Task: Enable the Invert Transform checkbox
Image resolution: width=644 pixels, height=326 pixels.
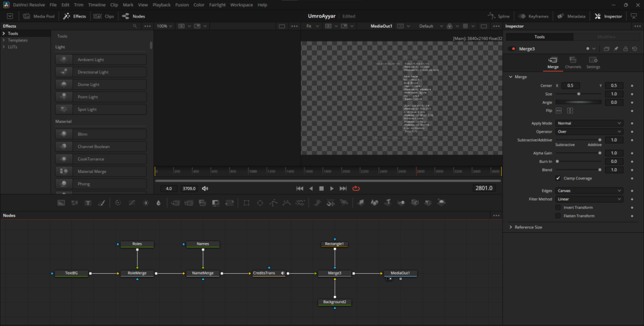Action: pos(558,207)
